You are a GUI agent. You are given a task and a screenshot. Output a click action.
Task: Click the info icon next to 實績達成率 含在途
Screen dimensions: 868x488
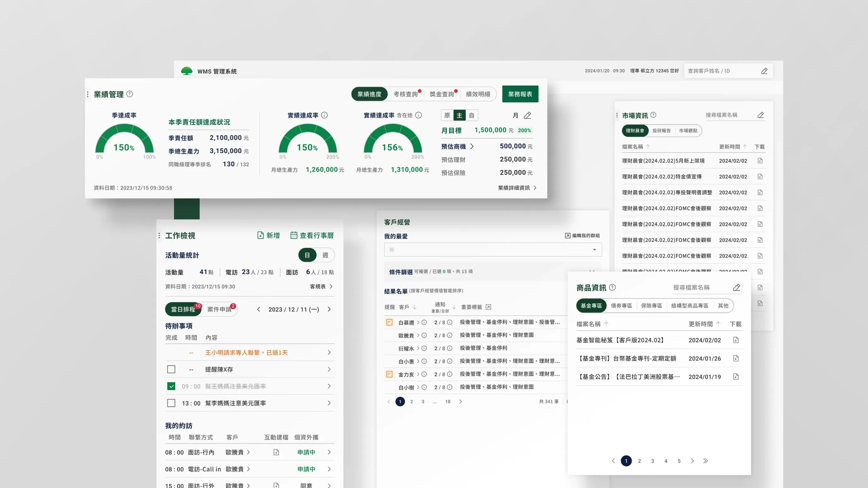click(418, 115)
